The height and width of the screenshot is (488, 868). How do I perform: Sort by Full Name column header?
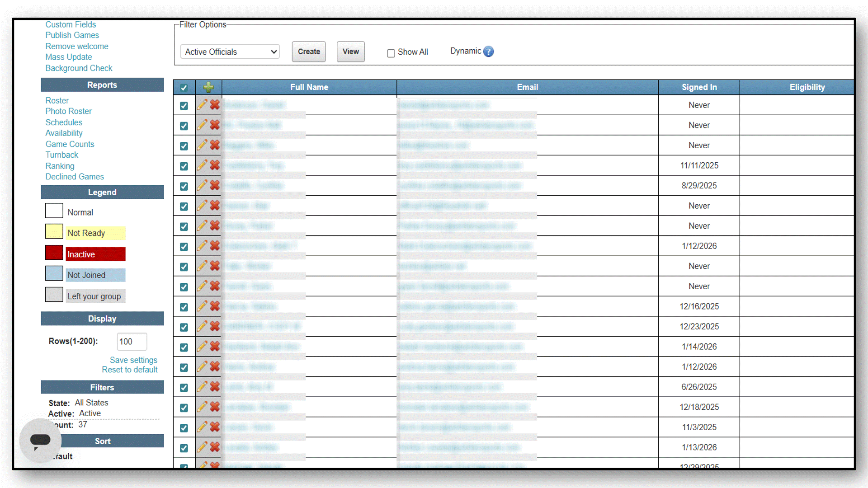tap(309, 87)
